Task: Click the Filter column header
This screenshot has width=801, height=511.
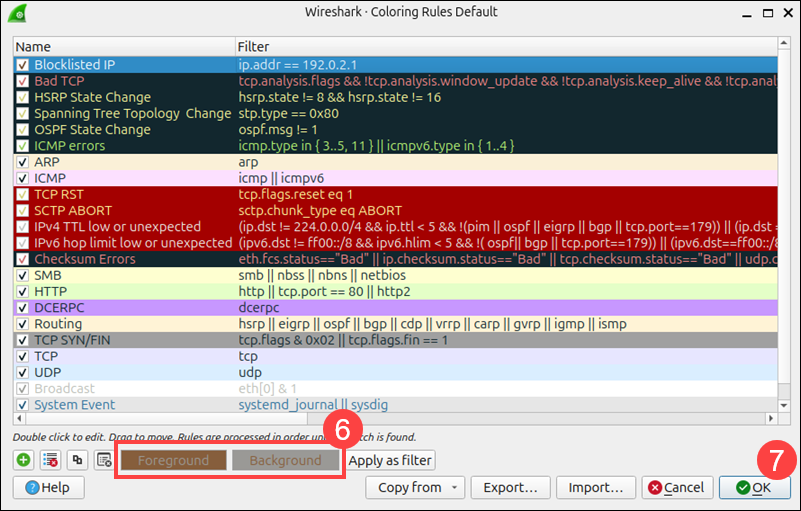Action: tap(506, 47)
